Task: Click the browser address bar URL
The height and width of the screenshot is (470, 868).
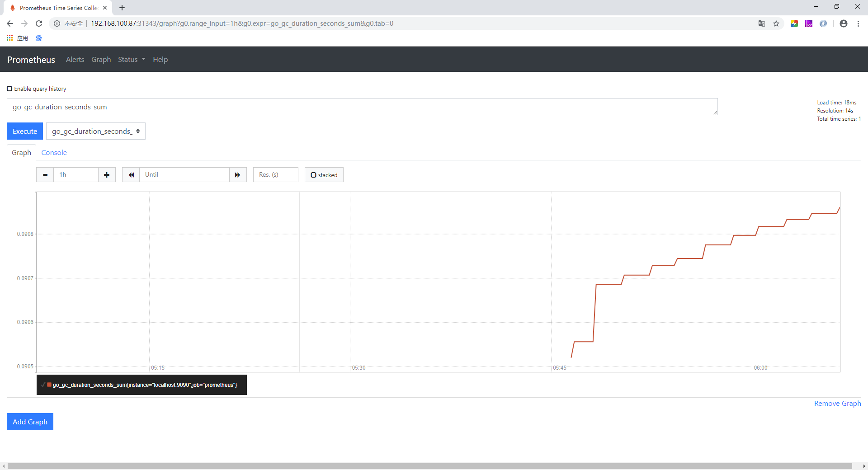Action: [x=242, y=23]
